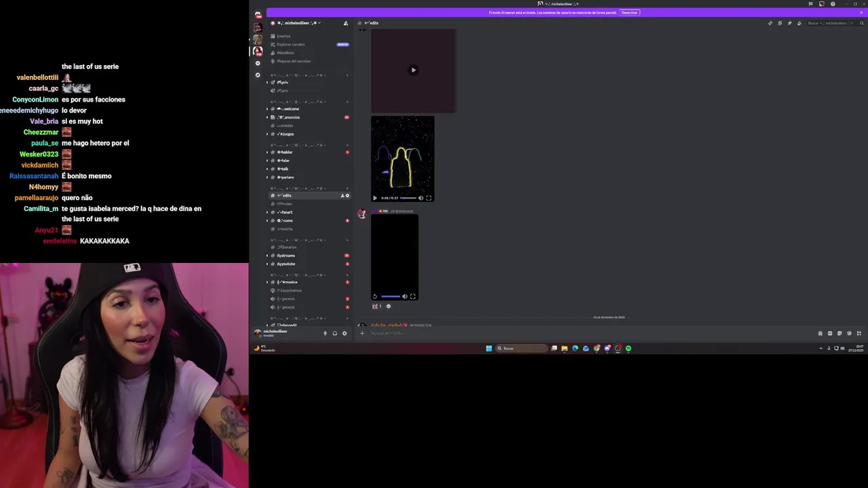Screen dimensions: 868x488
Task: Toggle the member list icon in header
Action: pyautogui.click(x=800, y=23)
